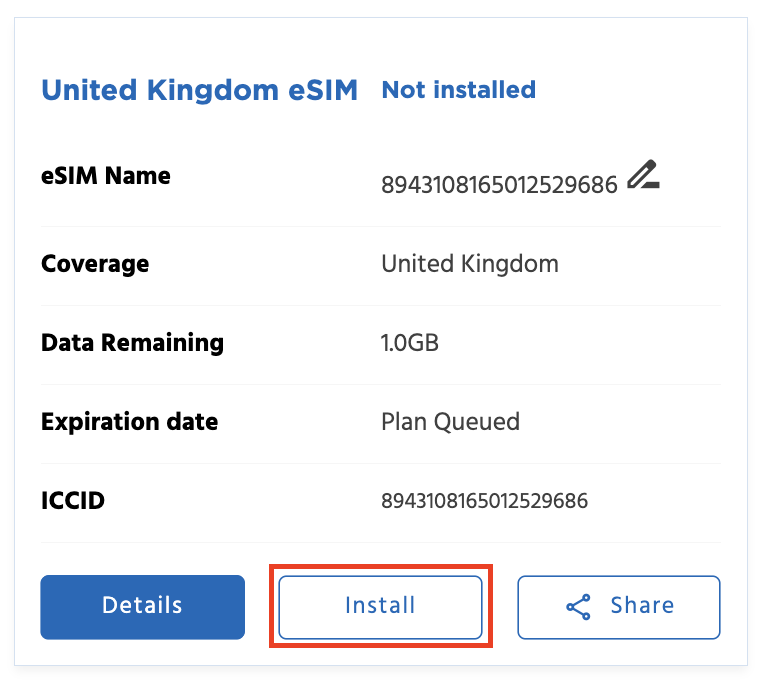Click the eSIM Name row label

click(x=105, y=176)
